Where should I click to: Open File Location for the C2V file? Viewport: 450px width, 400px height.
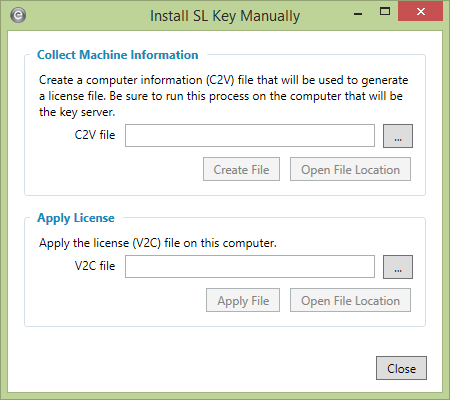(350, 169)
